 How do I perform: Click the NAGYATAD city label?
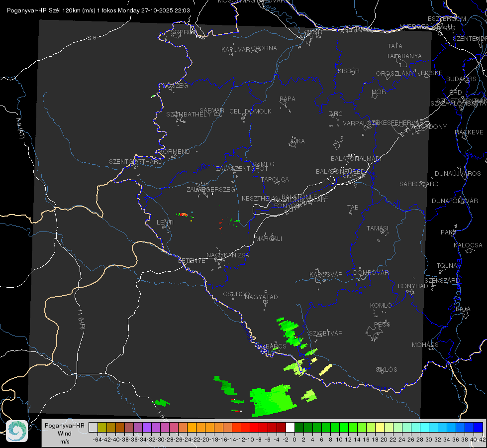pos(261,297)
